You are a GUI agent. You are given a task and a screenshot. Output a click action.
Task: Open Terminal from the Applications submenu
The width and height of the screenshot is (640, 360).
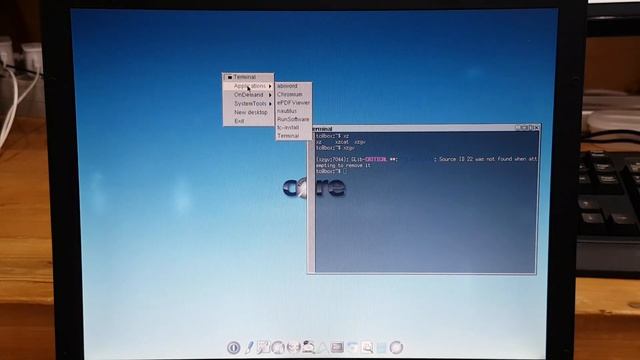[293, 136]
